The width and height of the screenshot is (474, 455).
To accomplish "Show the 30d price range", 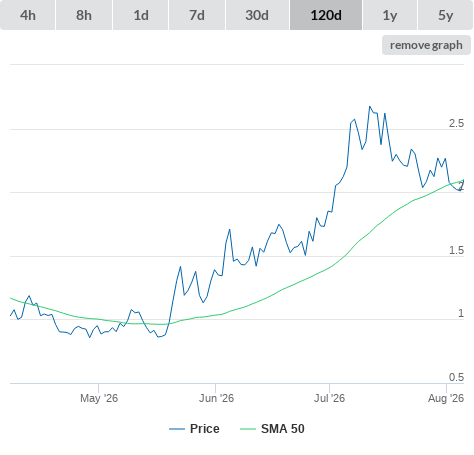I will tap(257, 15).
